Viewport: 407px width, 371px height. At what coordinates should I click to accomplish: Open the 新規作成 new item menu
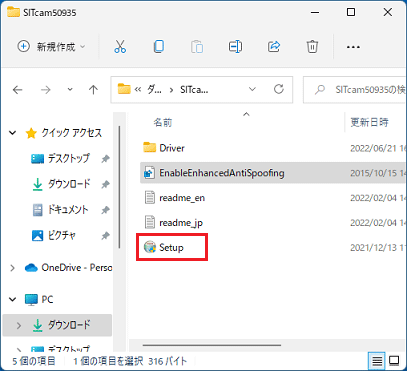coord(51,47)
